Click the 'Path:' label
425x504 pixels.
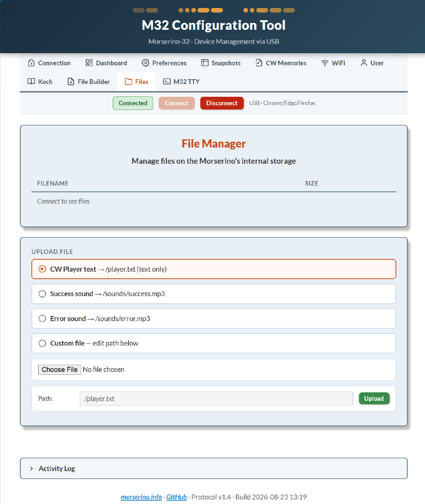point(46,399)
